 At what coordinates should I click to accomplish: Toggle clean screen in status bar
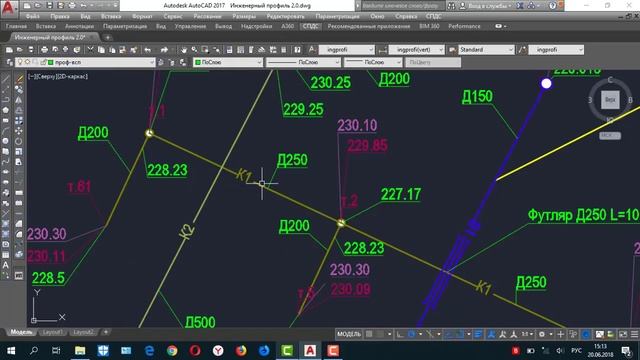tap(623, 334)
